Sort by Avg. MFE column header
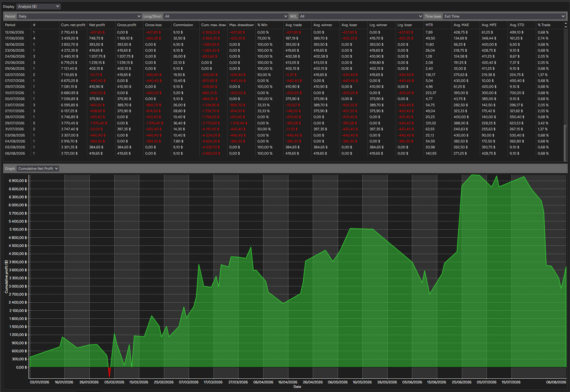 point(494,25)
